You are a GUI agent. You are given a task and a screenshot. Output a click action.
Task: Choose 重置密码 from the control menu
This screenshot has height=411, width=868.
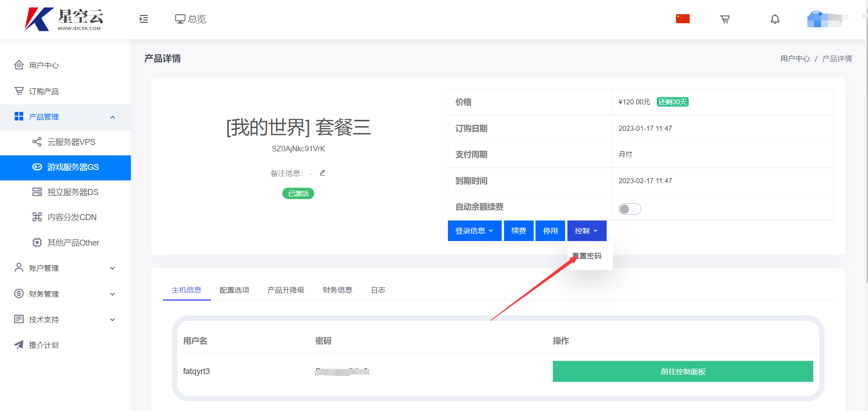(587, 256)
